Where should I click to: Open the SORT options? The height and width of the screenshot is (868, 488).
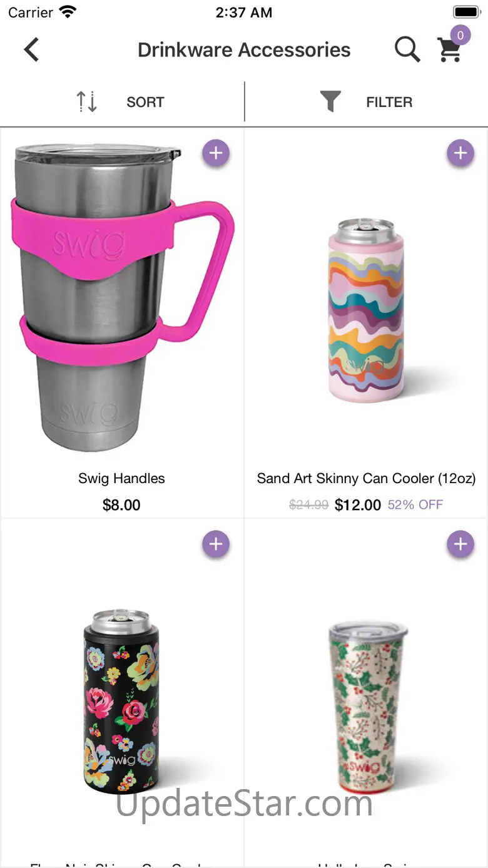tap(145, 102)
